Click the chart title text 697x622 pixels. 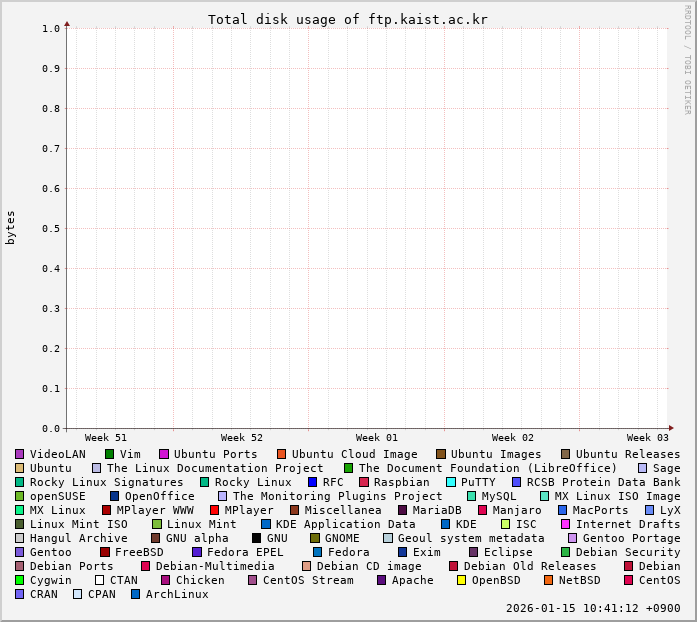(x=347, y=20)
